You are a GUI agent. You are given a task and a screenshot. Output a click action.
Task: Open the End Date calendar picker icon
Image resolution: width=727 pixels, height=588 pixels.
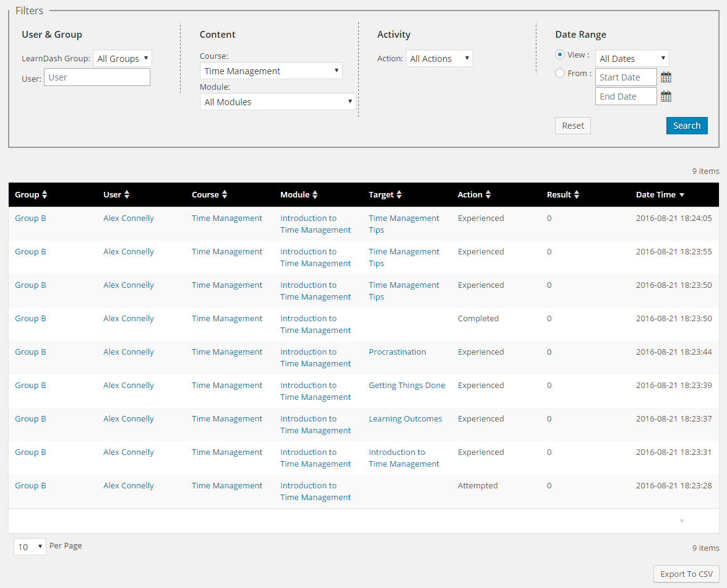pyautogui.click(x=666, y=97)
